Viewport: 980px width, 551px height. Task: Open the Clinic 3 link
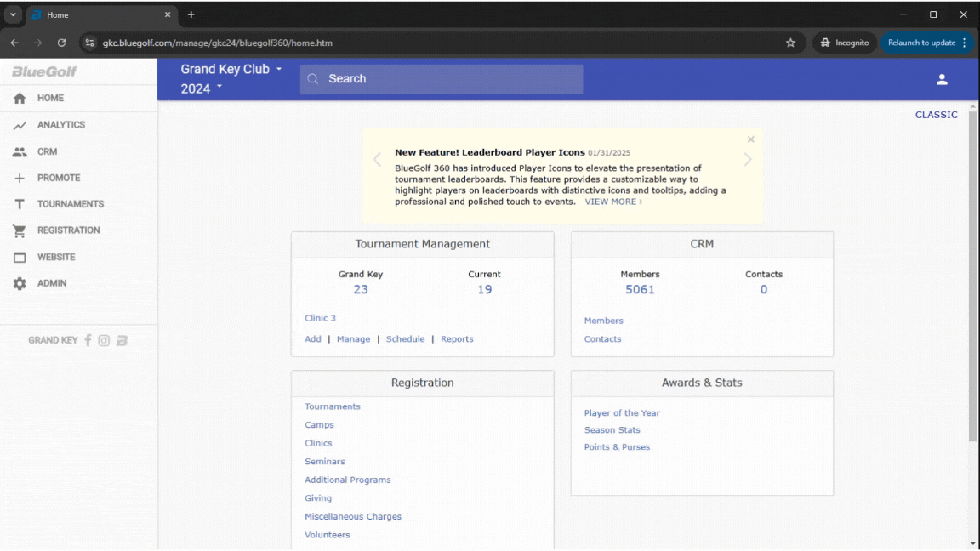[320, 318]
